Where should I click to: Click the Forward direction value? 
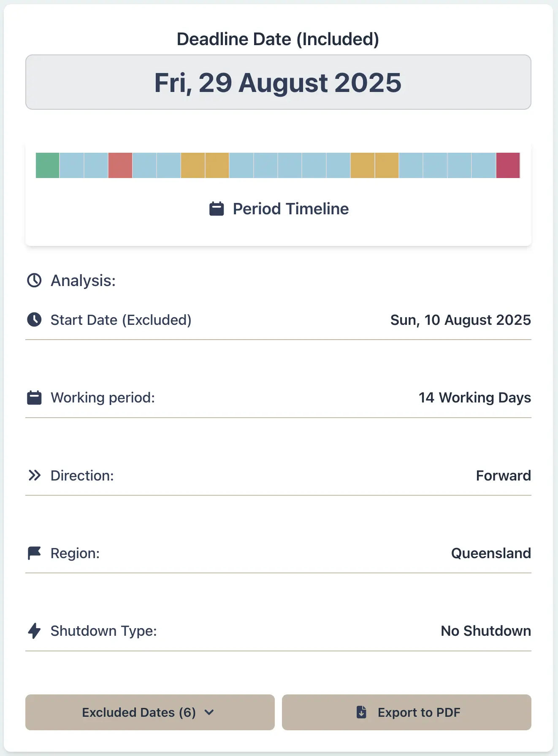coord(503,475)
